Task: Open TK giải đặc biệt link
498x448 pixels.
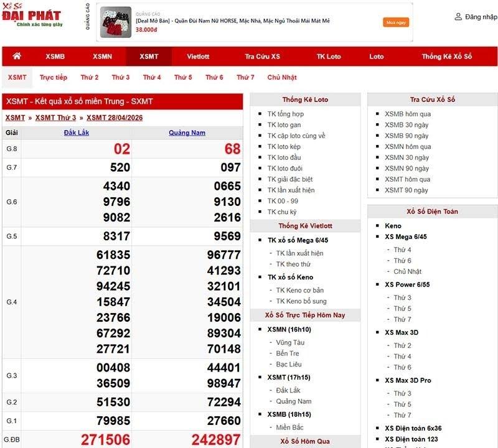Action: (290, 179)
